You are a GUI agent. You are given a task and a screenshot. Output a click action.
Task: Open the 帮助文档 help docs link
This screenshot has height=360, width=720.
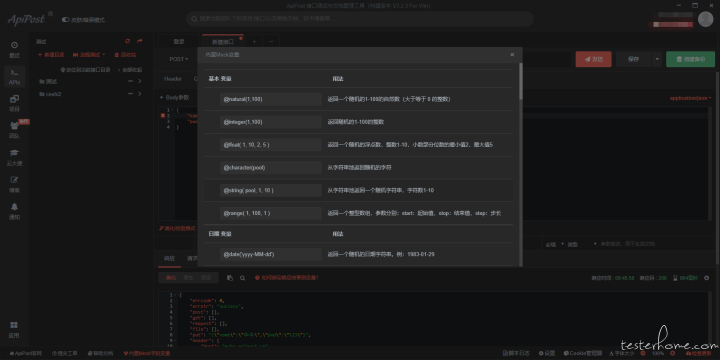tap(100, 354)
